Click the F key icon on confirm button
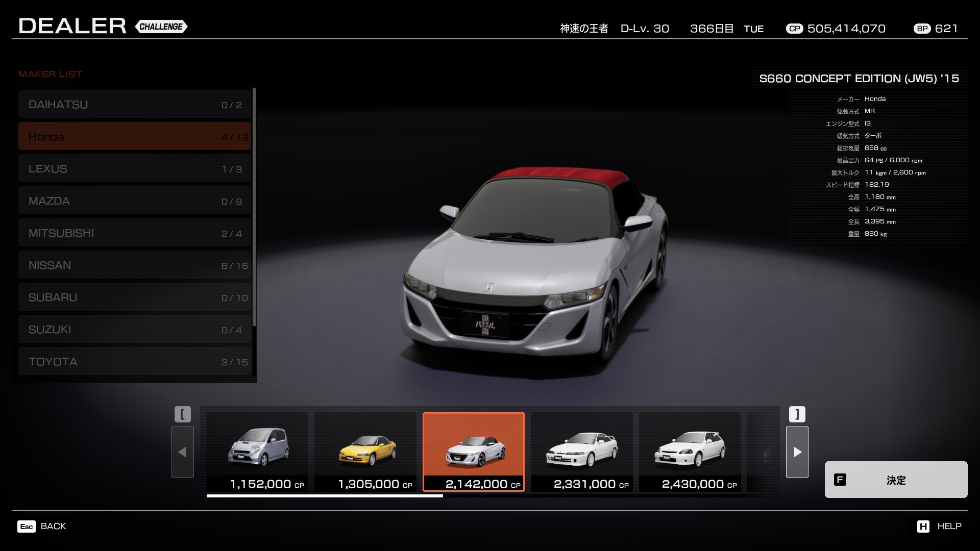 (840, 480)
